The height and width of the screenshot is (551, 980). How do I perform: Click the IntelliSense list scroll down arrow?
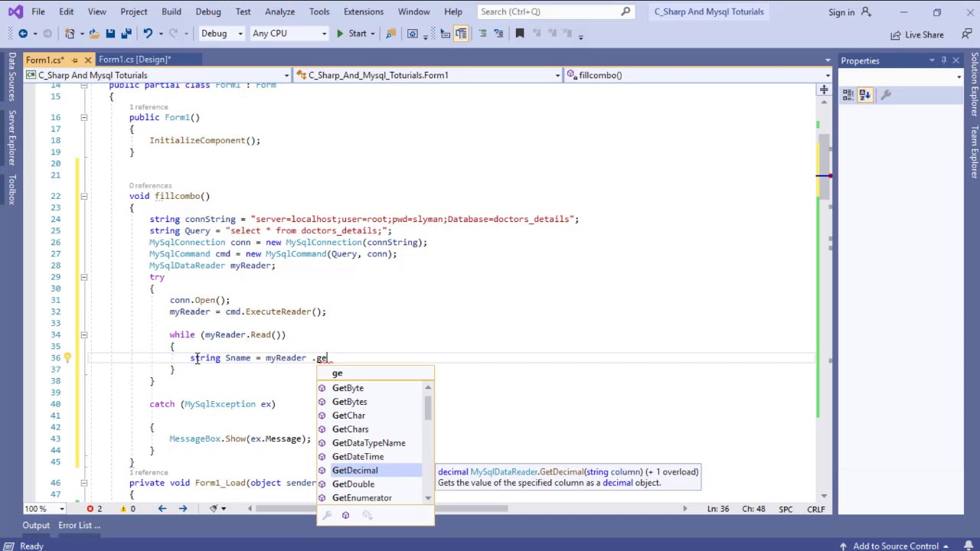click(x=428, y=498)
